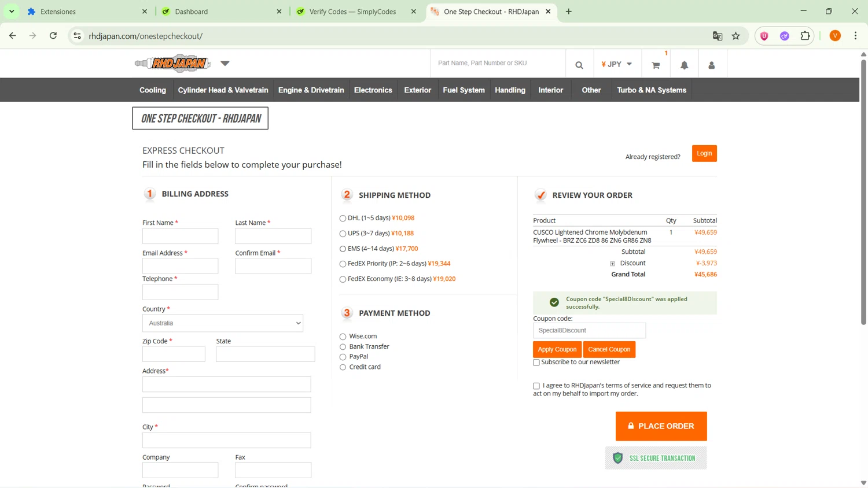Open the Cooling menu
This screenshot has height=488, width=868.
tap(153, 90)
